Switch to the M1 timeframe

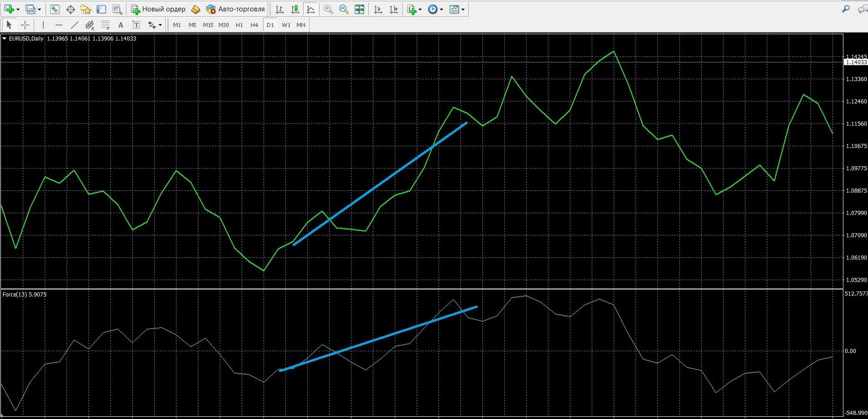click(x=177, y=25)
